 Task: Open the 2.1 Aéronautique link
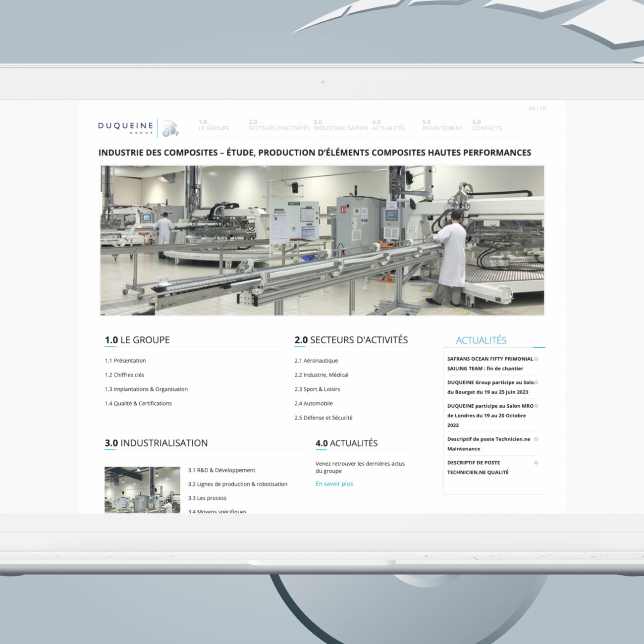[x=316, y=361]
